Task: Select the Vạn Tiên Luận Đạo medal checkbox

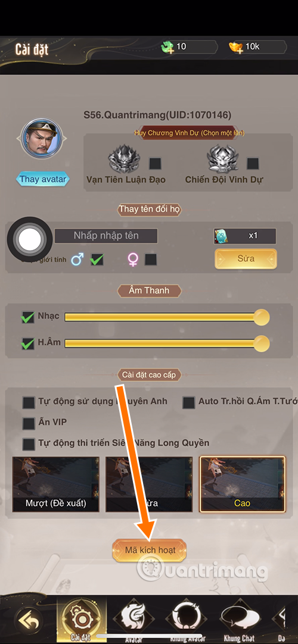Action: coord(155,164)
